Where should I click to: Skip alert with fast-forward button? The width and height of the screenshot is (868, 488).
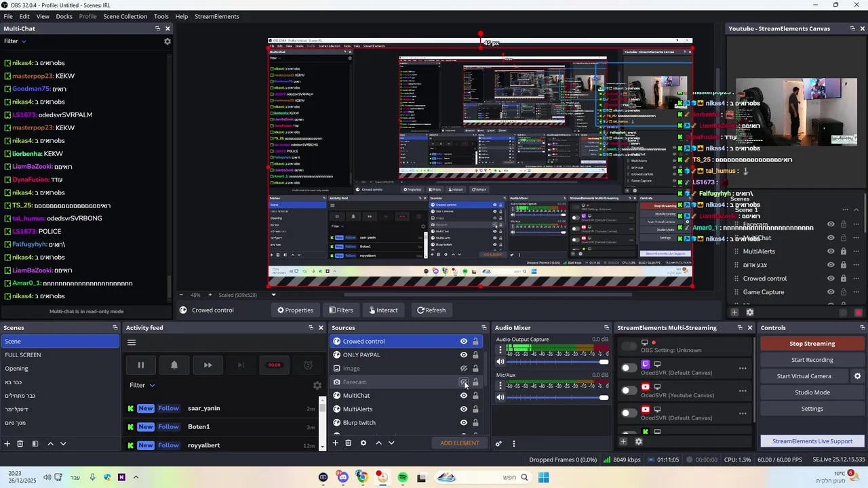(x=208, y=365)
